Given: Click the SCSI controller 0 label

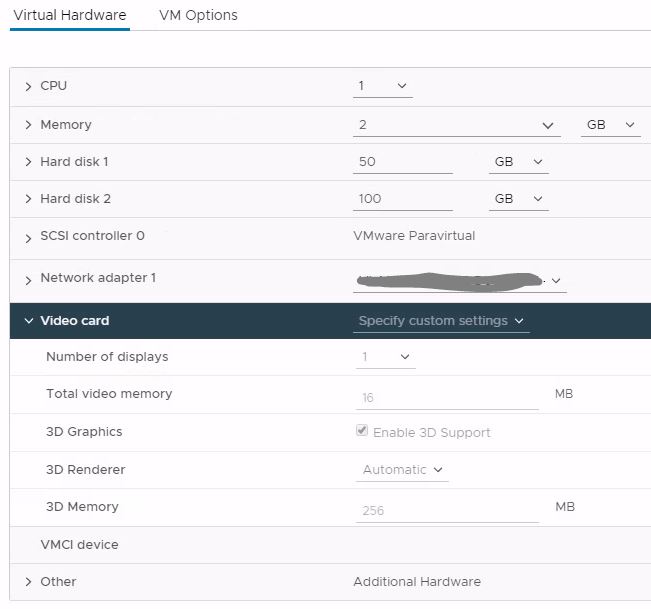Looking at the screenshot, I should pyautogui.click(x=92, y=236).
